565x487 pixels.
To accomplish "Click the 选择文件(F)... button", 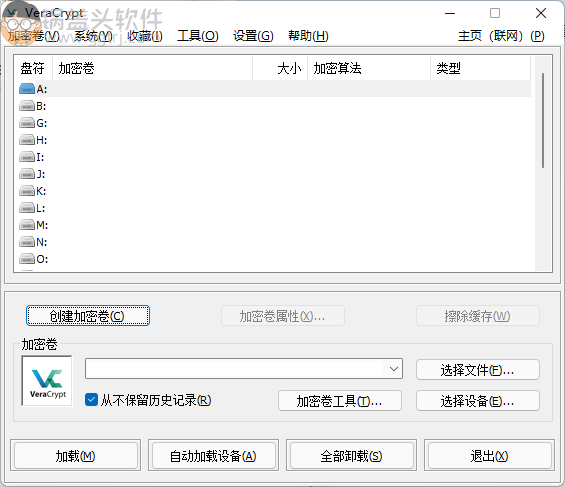I will tap(478, 370).
